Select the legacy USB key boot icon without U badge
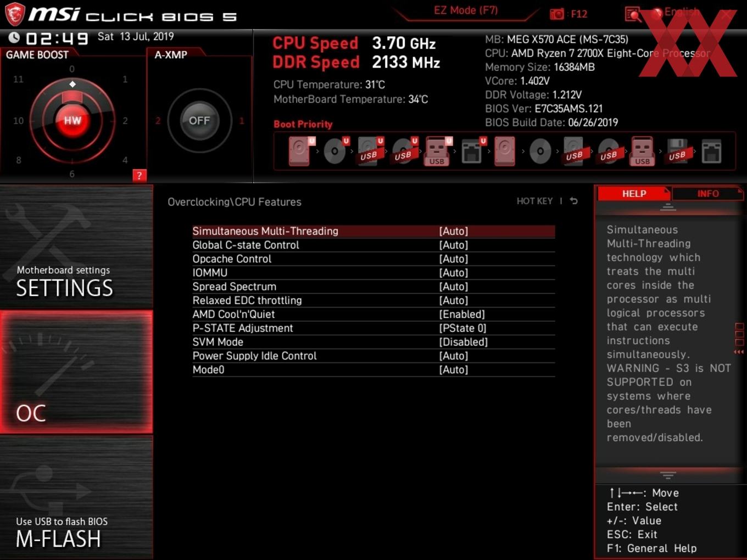747x560 pixels. coord(643,151)
